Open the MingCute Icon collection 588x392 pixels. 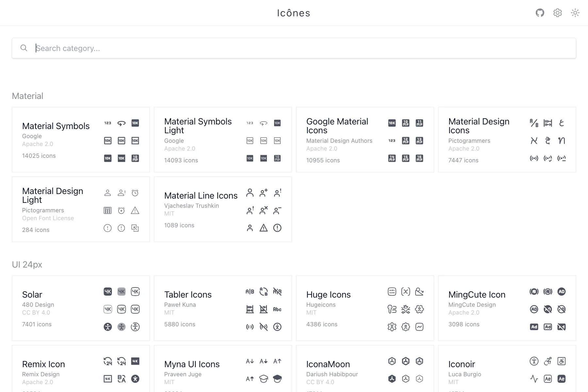[x=477, y=295]
